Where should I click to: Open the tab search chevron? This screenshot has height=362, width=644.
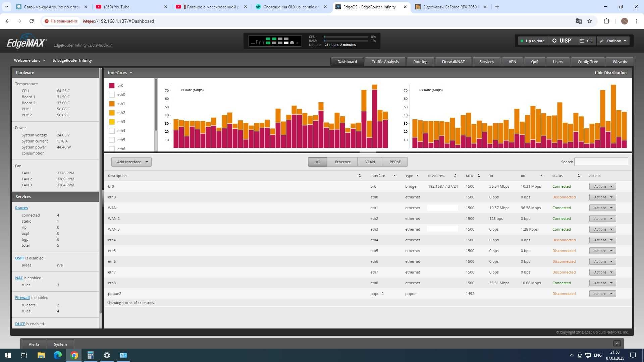pos(7,7)
